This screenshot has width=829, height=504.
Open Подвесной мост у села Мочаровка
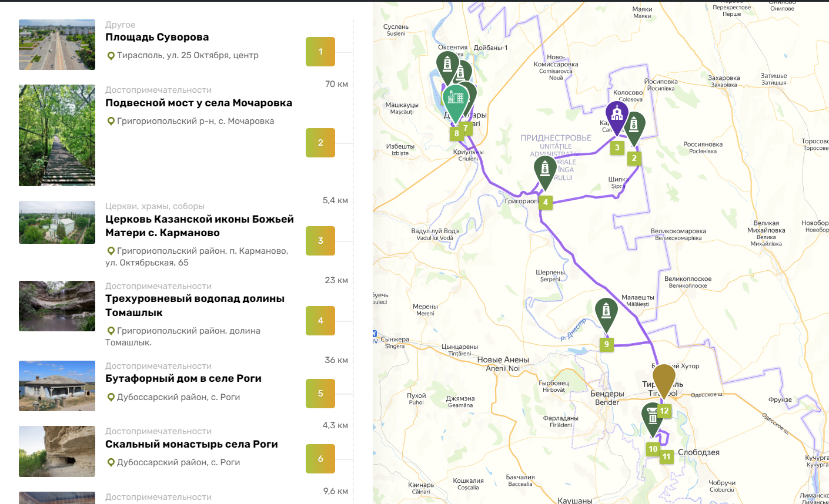[199, 103]
